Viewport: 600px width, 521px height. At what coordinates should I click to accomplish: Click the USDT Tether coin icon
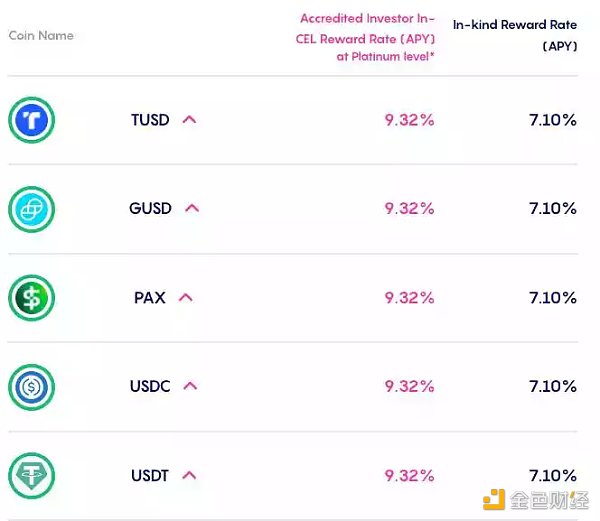click(31, 475)
